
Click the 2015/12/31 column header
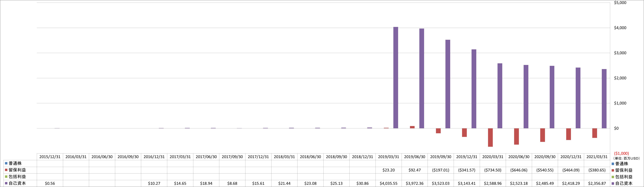pyautogui.click(x=50, y=157)
